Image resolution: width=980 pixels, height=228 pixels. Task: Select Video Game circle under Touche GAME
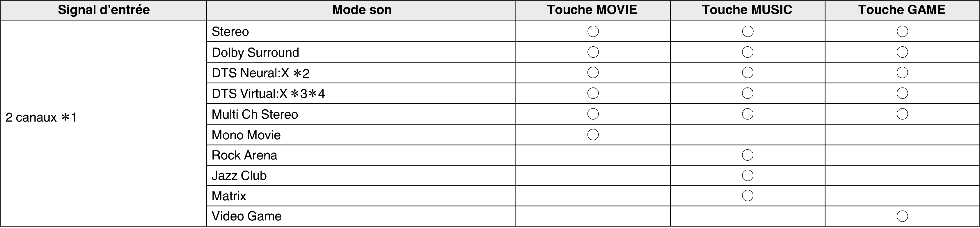point(902,216)
